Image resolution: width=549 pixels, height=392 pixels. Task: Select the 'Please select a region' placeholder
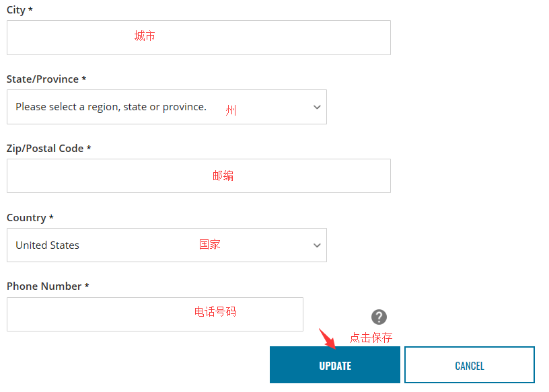[111, 107]
